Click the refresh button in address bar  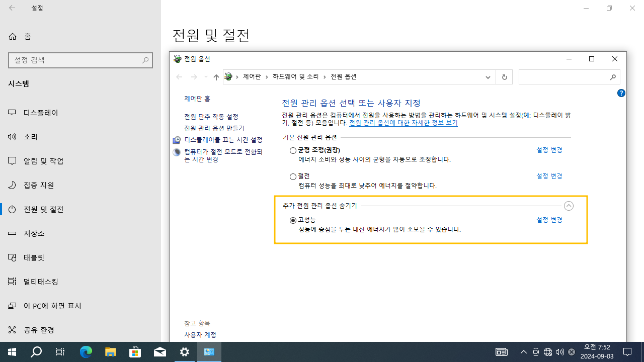coord(504,77)
